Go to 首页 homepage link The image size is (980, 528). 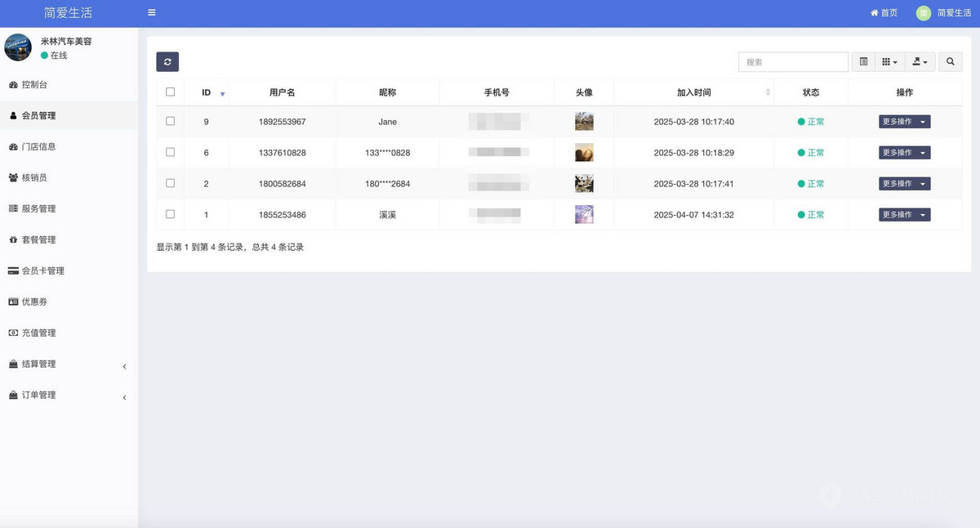[883, 12]
